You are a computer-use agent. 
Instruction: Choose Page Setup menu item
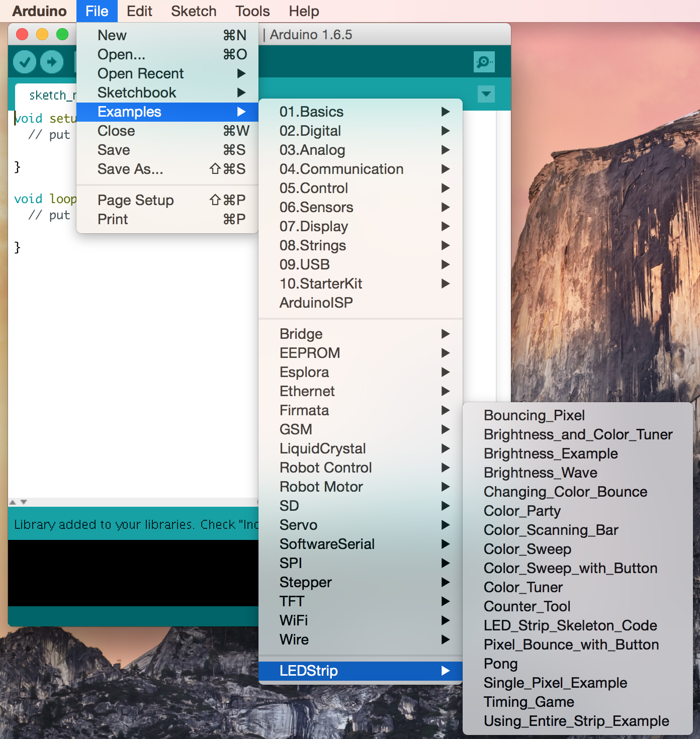click(x=167, y=200)
